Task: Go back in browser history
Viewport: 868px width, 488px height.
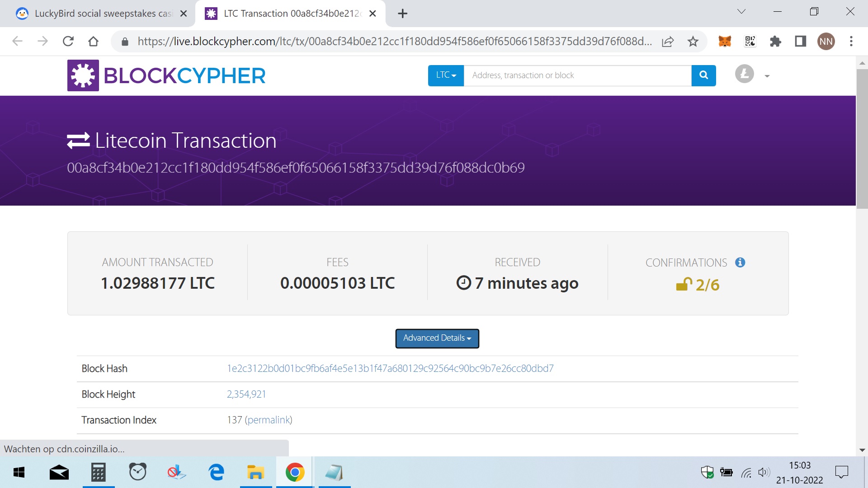Action: [18, 42]
